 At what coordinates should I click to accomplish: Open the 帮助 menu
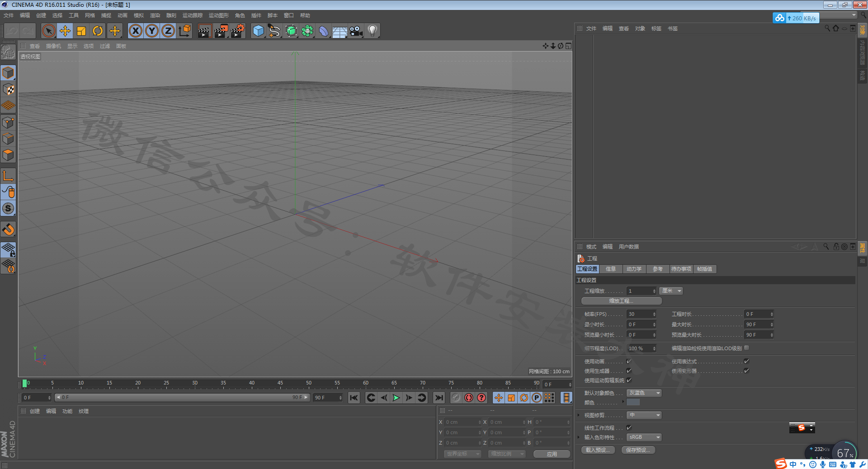(x=305, y=15)
